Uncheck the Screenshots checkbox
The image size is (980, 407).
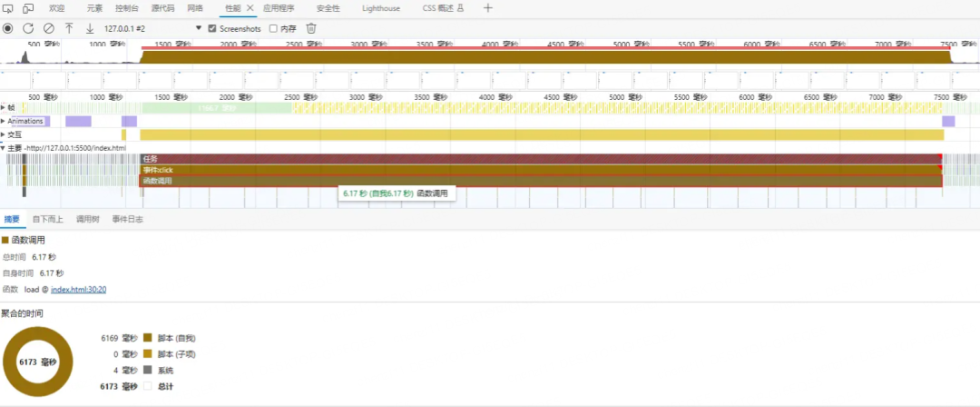click(211, 29)
